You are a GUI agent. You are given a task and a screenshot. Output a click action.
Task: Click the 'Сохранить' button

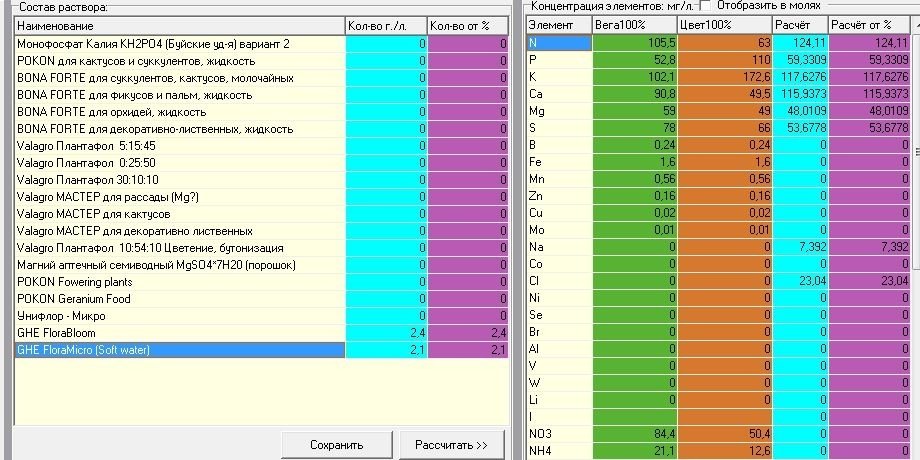pos(337,445)
